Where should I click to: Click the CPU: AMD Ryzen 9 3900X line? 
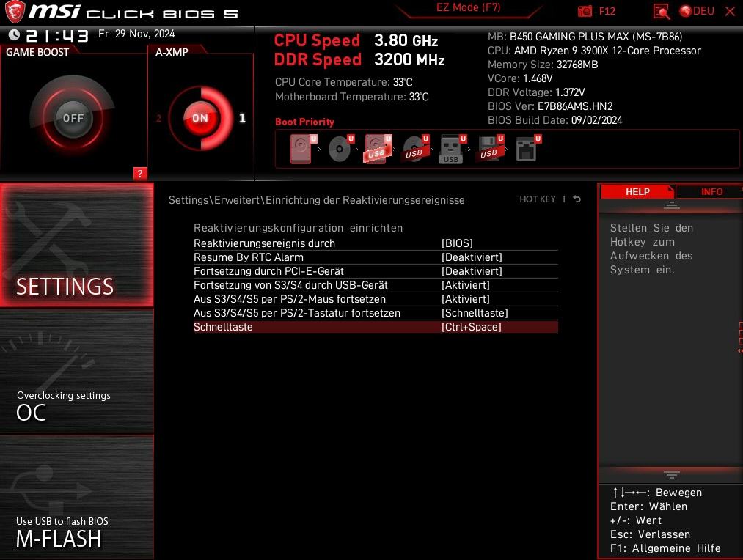point(594,51)
